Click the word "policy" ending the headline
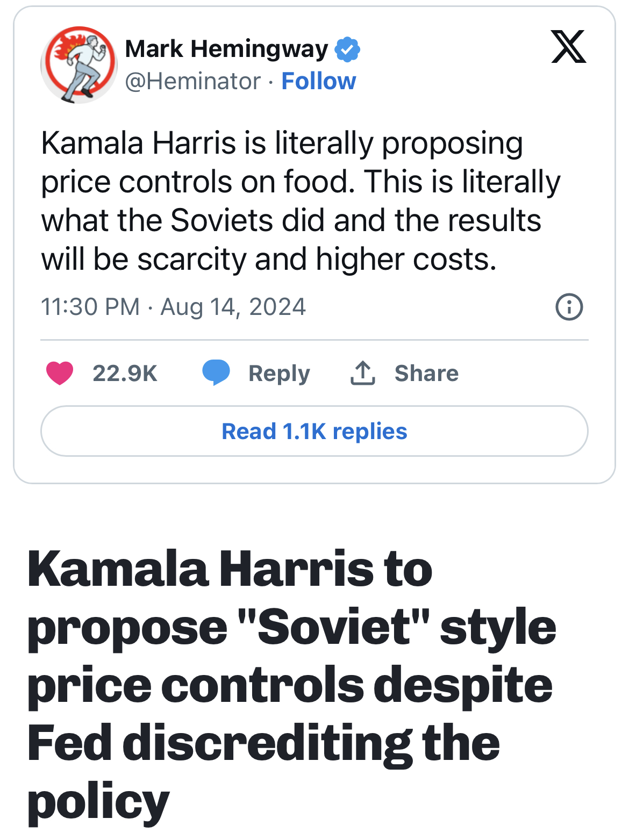Viewport: 629px width, 840px height. click(x=98, y=802)
